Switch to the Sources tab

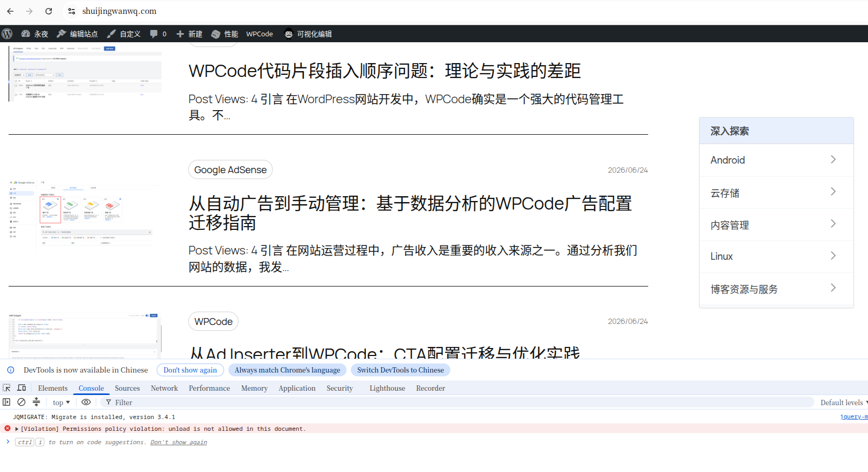127,388
